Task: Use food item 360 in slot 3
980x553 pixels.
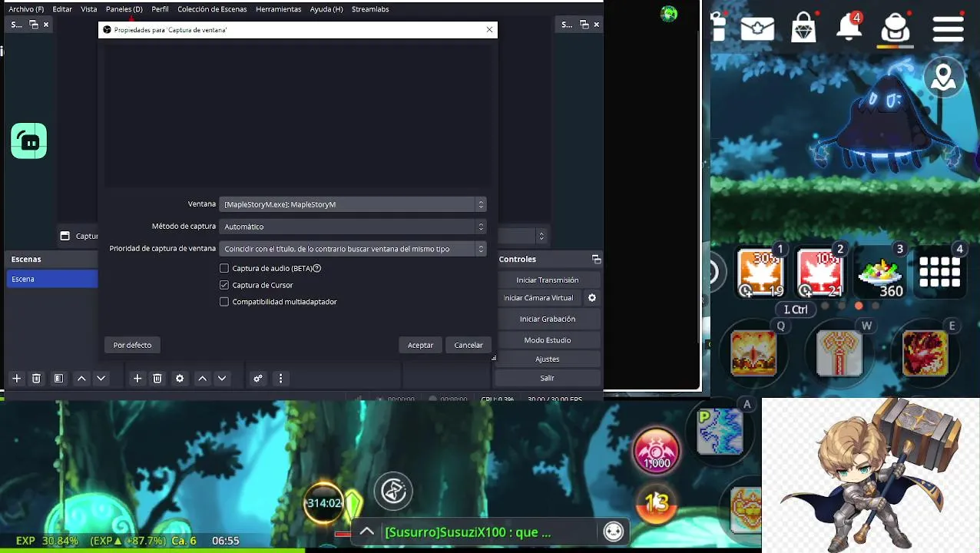Action: click(881, 273)
